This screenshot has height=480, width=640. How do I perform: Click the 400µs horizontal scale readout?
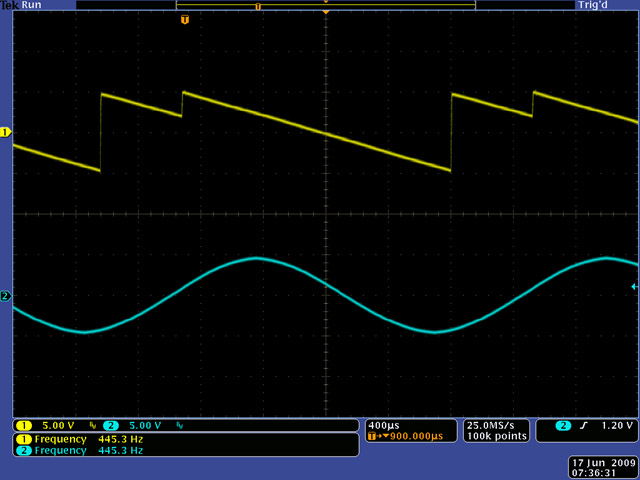(384, 425)
